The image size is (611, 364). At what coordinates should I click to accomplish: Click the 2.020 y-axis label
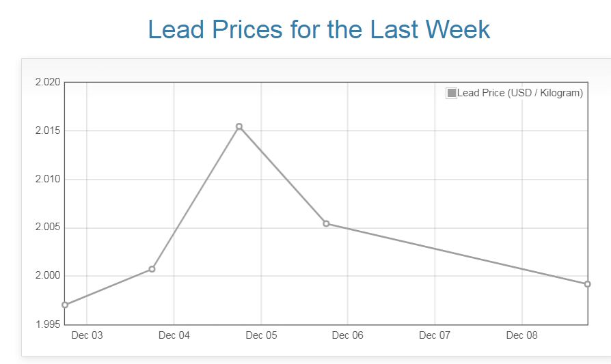tap(48, 83)
